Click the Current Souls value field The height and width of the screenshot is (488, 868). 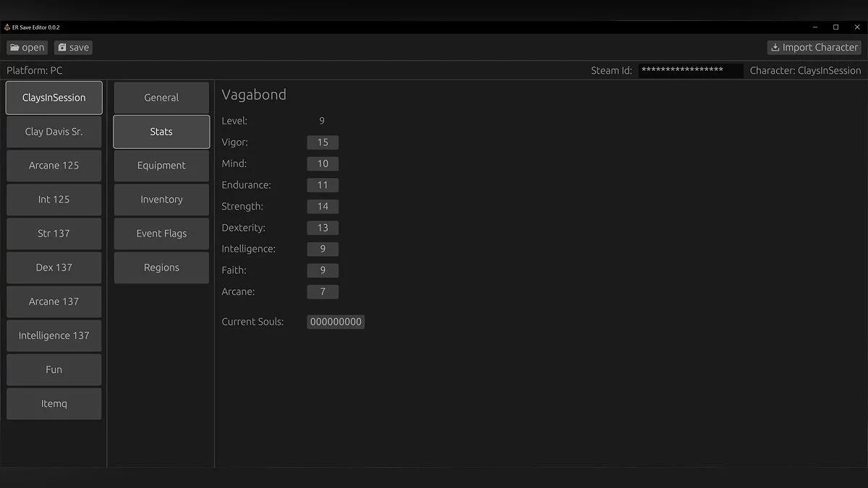coord(336,321)
